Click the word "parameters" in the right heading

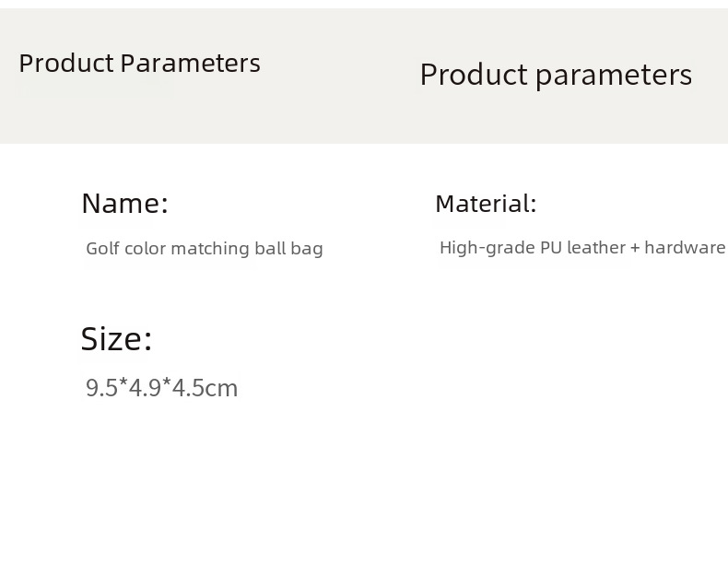614,75
